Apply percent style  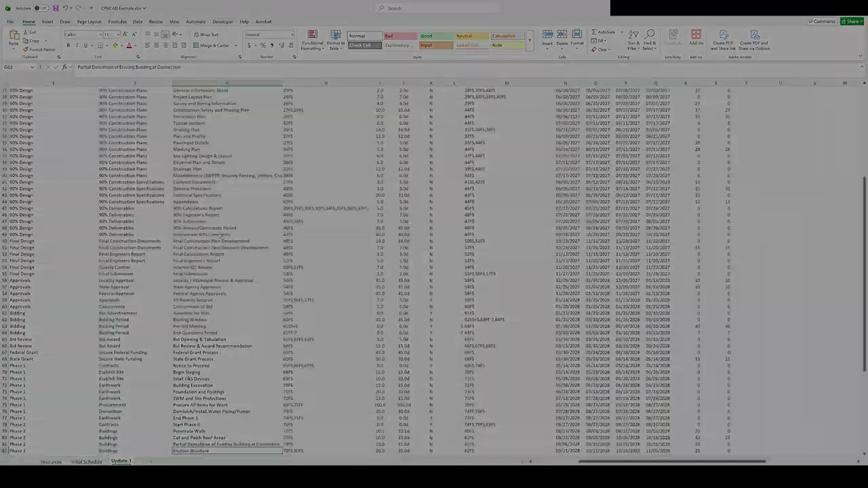coord(264,45)
